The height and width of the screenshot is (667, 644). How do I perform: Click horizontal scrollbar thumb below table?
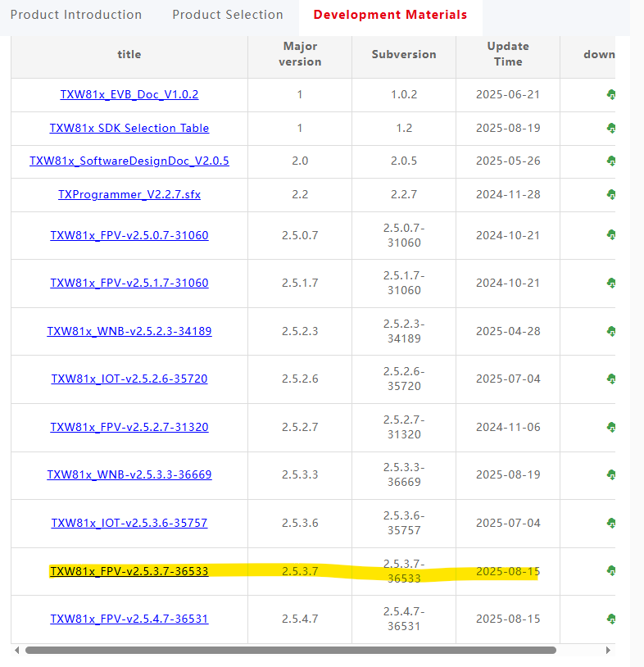[291, 651]
